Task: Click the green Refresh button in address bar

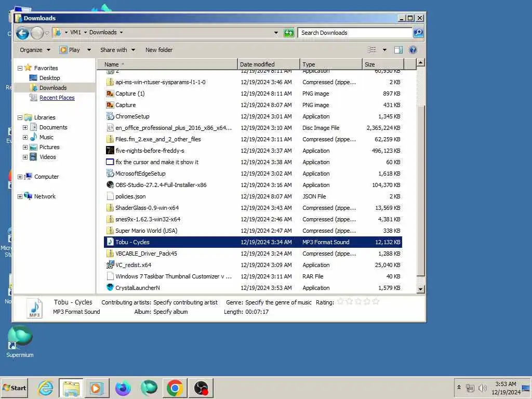Action: pos(289,33)
